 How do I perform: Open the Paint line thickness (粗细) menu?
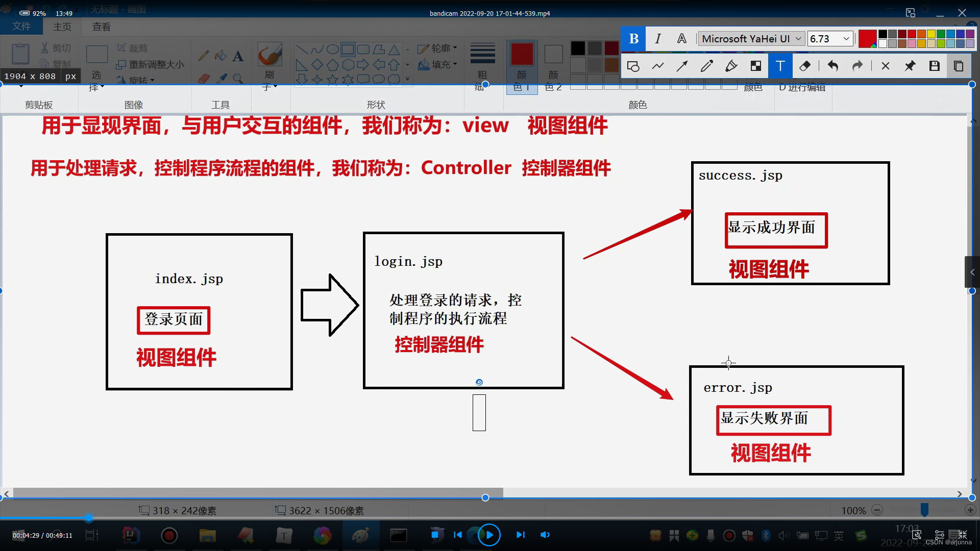[482, 67]
